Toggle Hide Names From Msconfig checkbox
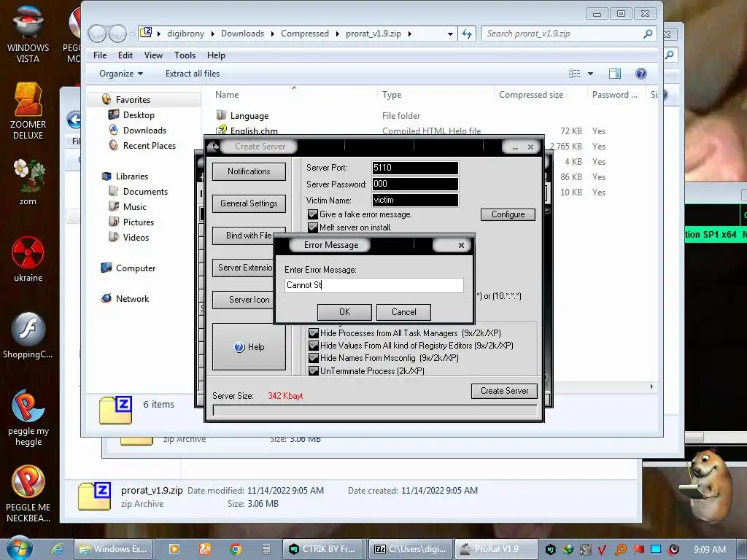The width and height of the screenshot is (747, 560). (x=314, y=357)
